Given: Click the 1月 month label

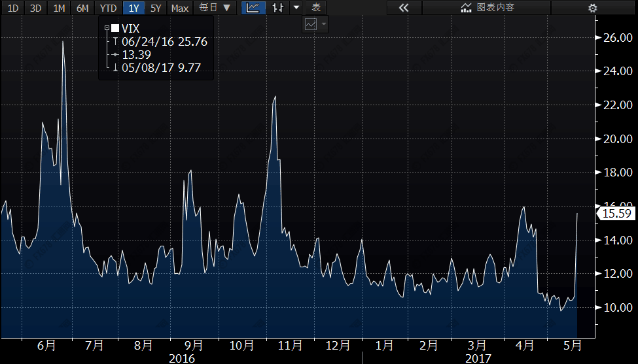Looking at the screenshot, I should point(384,345).
